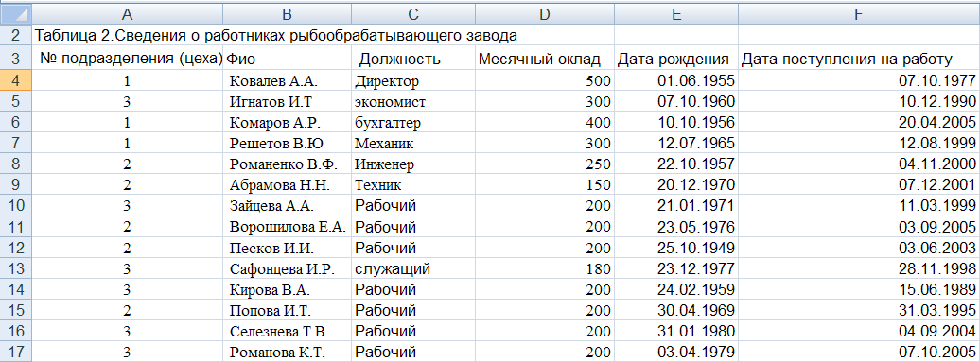Select the 'экономист' position cell
Image resolution: width=980 pixels, height=362 pixels.
pyautogui.click(x=413, y=101)
